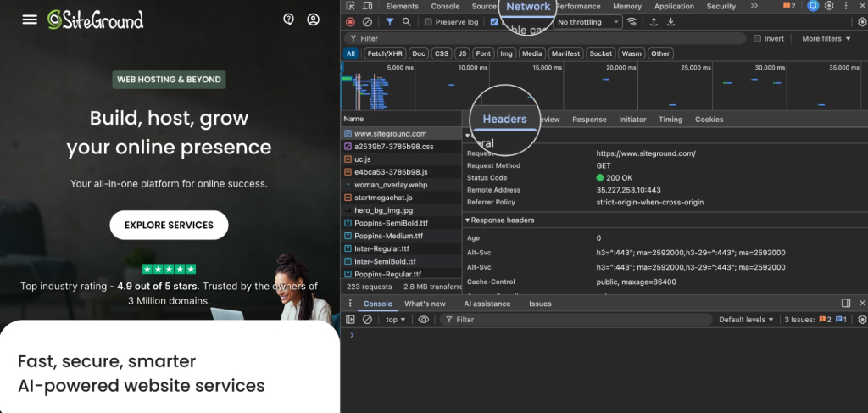Toggle the drawer dock position icon

tap(846, 303)
